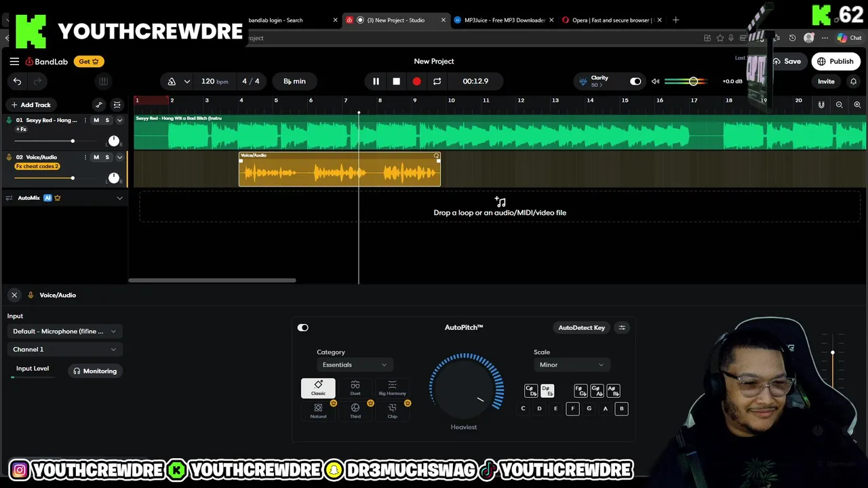Image resolution: width=868 pixels, height=488 pixels.
Task: Click the Undo arrow button
Action: pos(17,81)
